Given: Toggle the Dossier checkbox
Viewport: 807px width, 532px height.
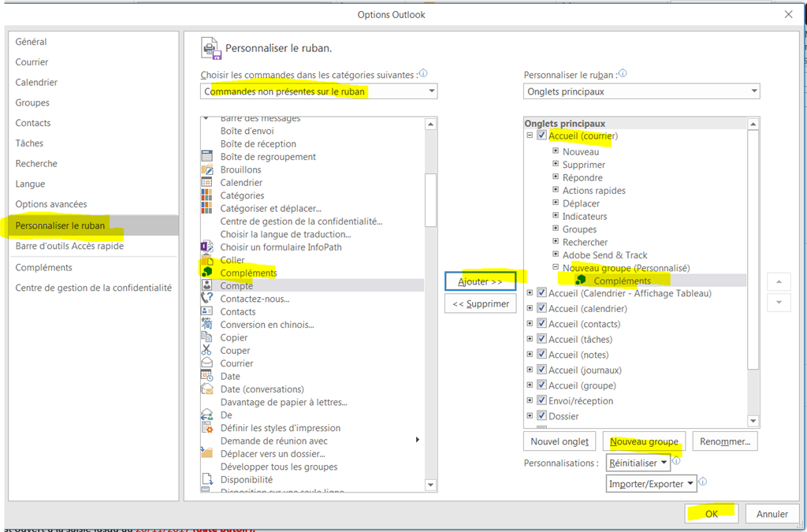Looking at the screenshot, I should [x=541, y=415].
